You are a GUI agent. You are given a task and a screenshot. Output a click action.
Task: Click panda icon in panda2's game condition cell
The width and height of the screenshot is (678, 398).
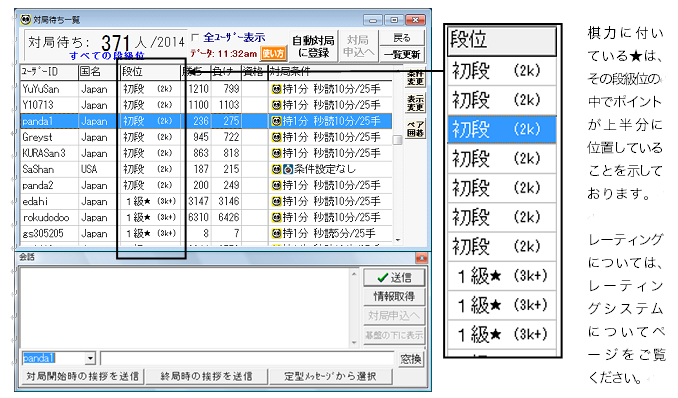(276, 185)
